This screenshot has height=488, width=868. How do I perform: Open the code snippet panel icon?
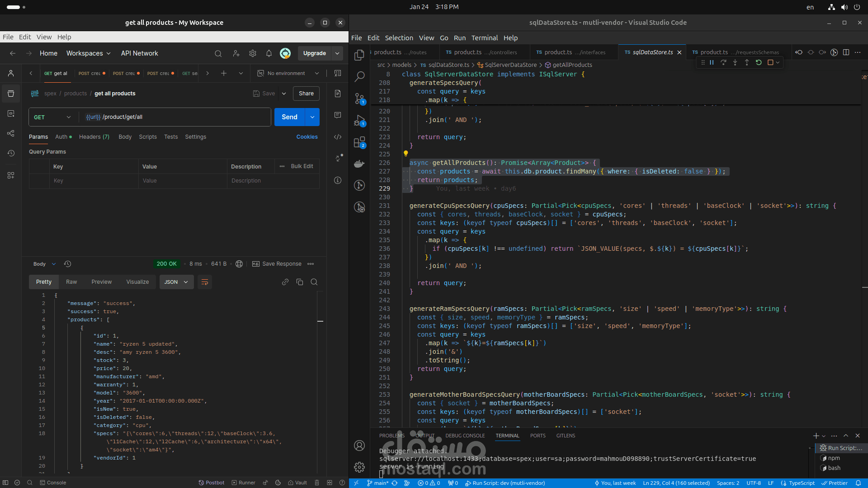(x=338, y=137)
